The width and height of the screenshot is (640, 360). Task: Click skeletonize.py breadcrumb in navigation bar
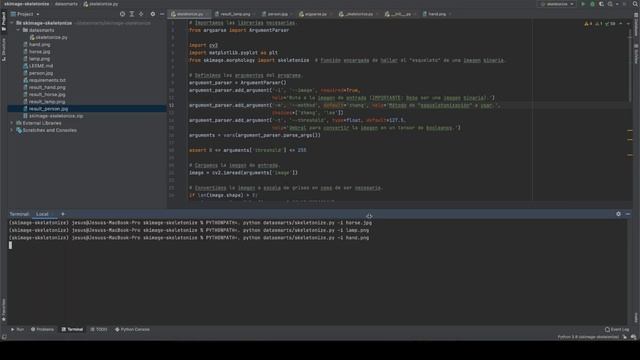click(x=101, y=4)
